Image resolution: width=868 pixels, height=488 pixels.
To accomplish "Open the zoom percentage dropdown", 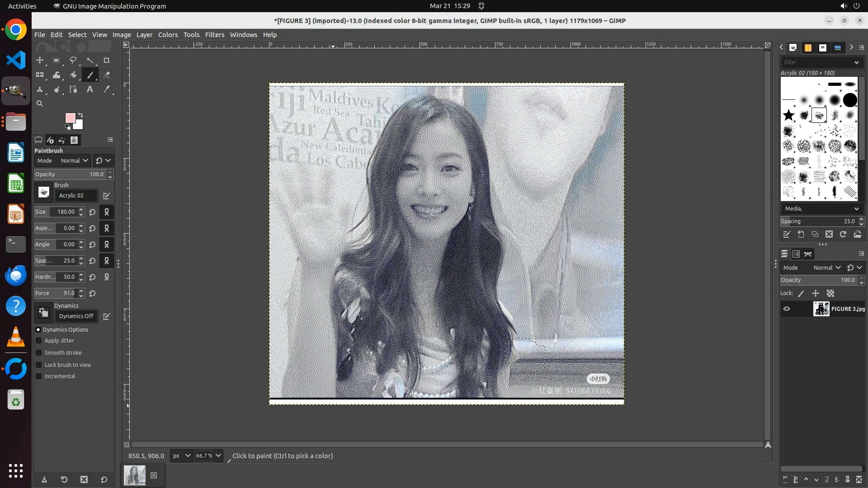I will point(218,456).
